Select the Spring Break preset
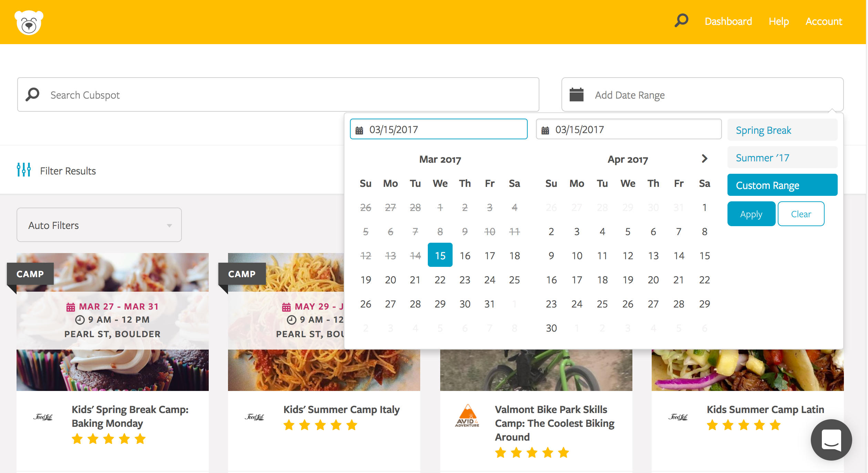This screenshot has width=868, height=473. 782,130
